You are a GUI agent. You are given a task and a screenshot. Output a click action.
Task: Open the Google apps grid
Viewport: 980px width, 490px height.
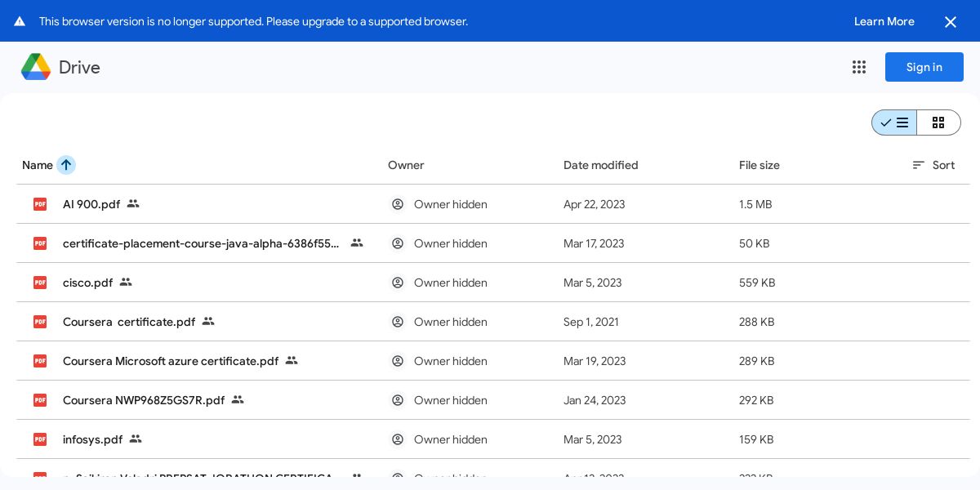[859, 67]
